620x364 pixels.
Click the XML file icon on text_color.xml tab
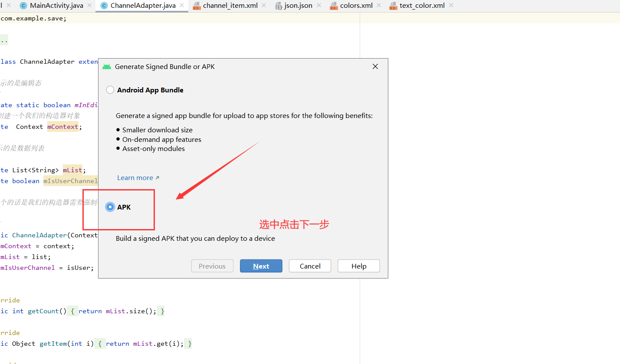tap(392, 6)
